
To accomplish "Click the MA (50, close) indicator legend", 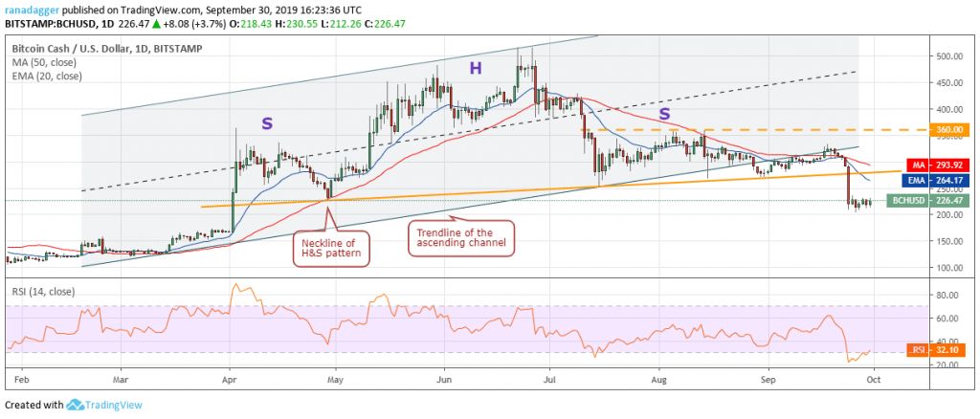I will 44,59.
